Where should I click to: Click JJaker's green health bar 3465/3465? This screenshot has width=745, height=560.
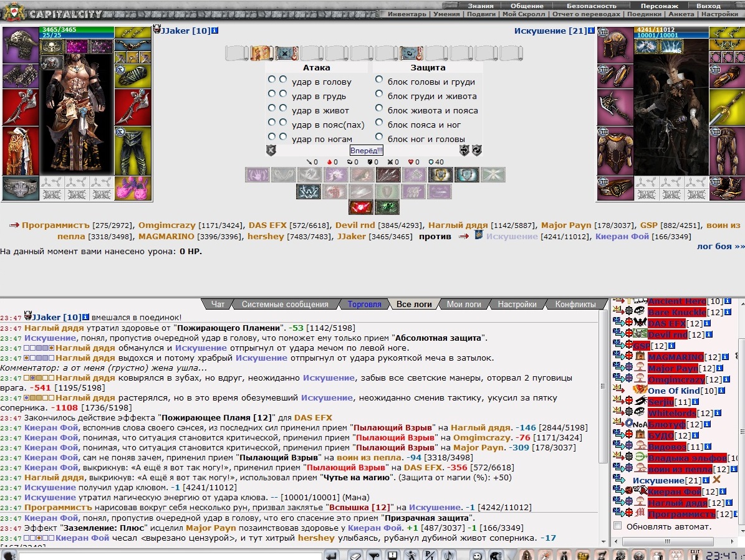coord(77,29)
